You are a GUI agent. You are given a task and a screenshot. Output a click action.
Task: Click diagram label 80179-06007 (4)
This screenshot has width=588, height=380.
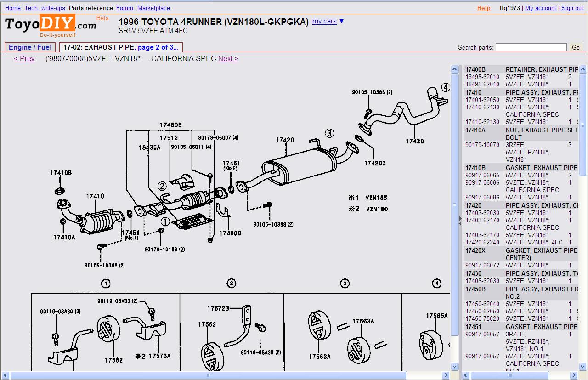[x=218, y=138]
